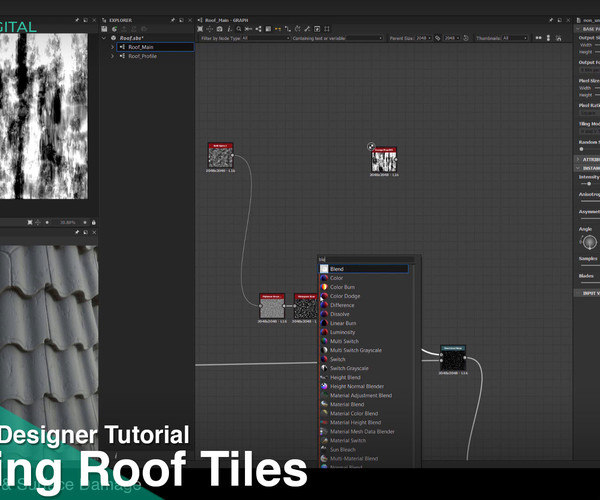This screenshot has height=500, width=600.
Task: Choose Difference from the node list
Action: pos(342,305)
